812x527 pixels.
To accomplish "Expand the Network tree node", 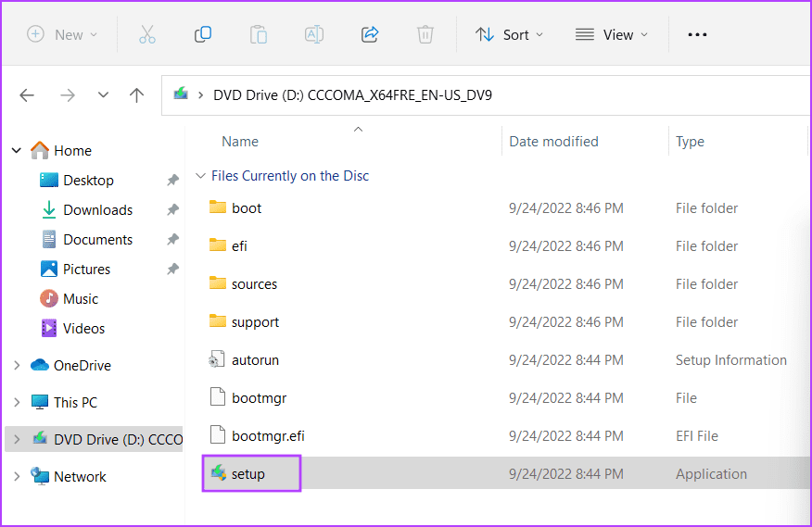I will pyautogui.click(x=17, y=476).
